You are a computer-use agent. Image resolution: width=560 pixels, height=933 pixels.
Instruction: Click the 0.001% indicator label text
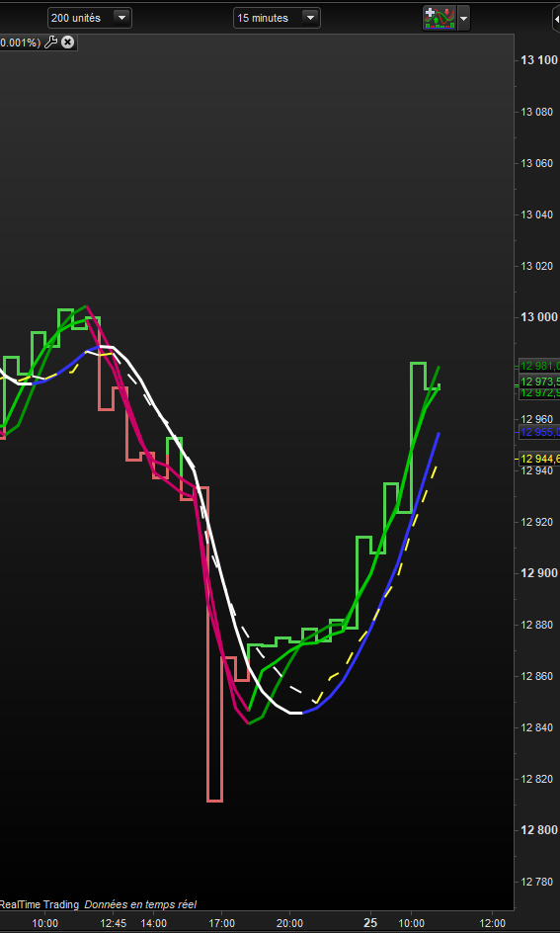[20, 42]
